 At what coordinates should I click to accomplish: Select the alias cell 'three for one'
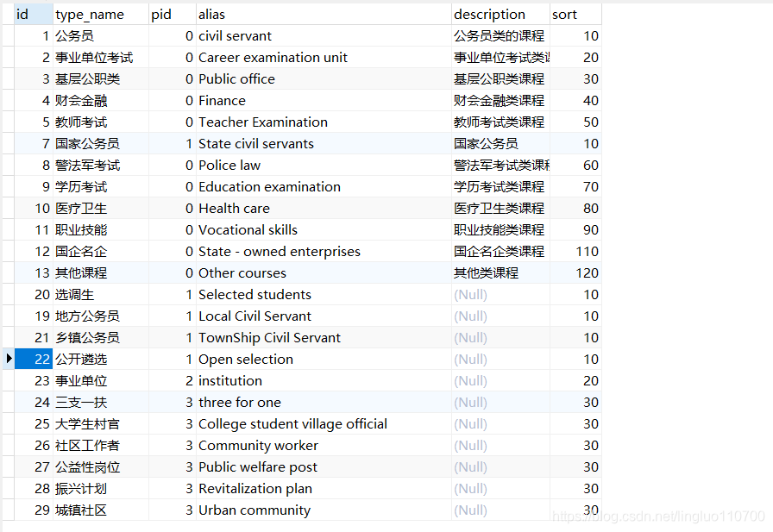tap(324, 403)
